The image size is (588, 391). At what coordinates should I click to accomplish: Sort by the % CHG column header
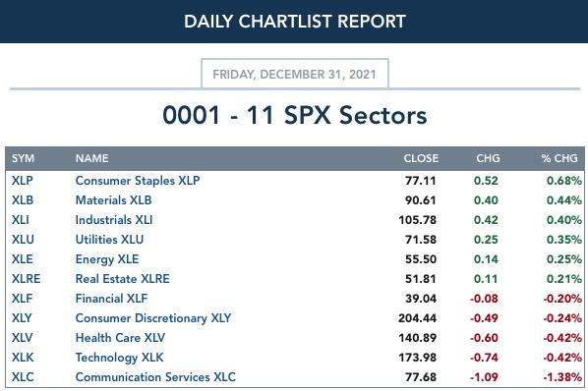coord(559,158)
